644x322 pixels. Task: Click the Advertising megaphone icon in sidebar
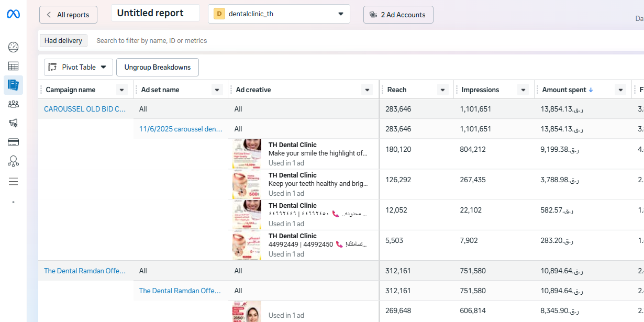[14, 123]
